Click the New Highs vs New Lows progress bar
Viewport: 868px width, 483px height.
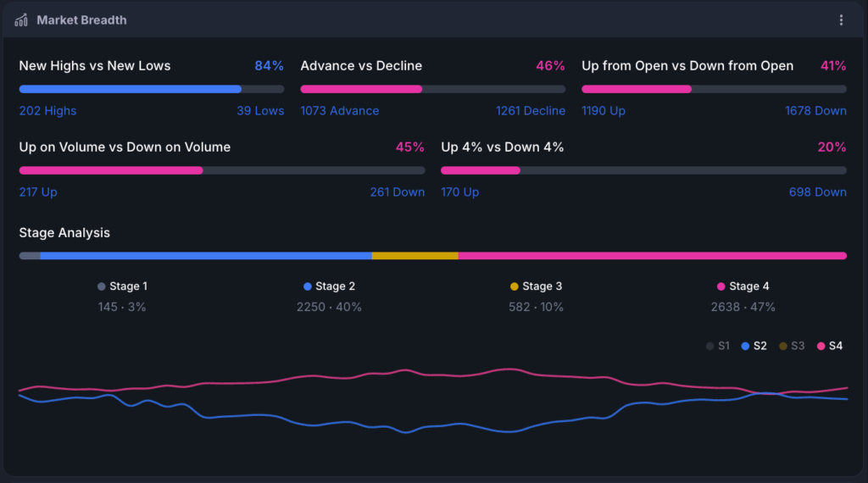(x=152, y=89)
